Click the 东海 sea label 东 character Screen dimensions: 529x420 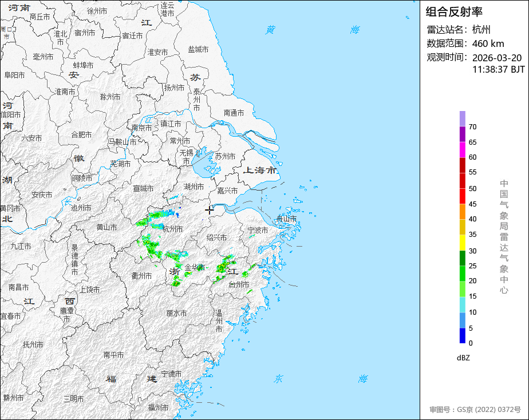pos(278,379)
